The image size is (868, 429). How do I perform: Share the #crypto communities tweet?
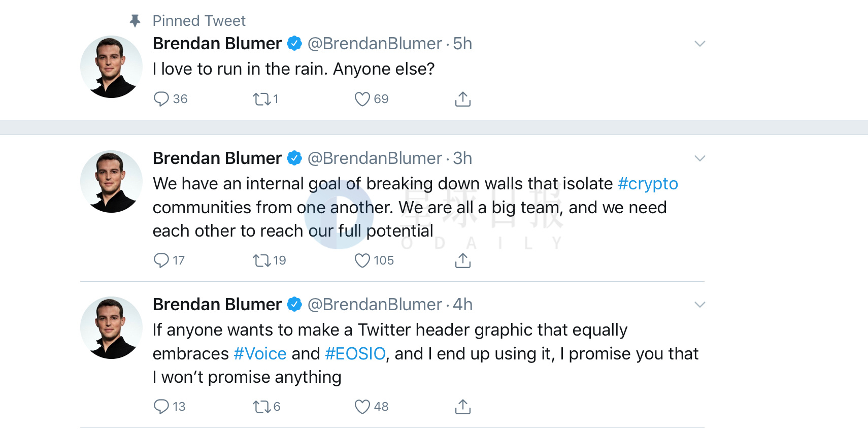pyautogui.click(x=463, y=260)
